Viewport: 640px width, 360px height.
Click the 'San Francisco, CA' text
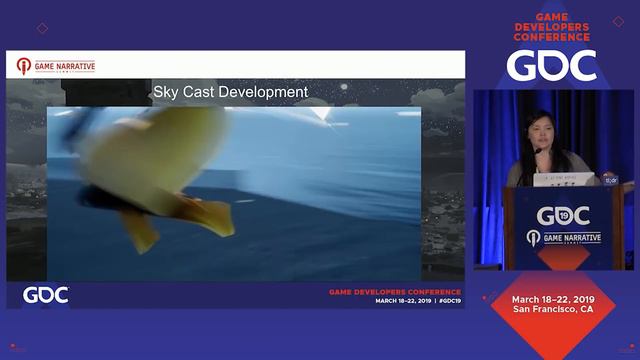click(x=553, y=309)
